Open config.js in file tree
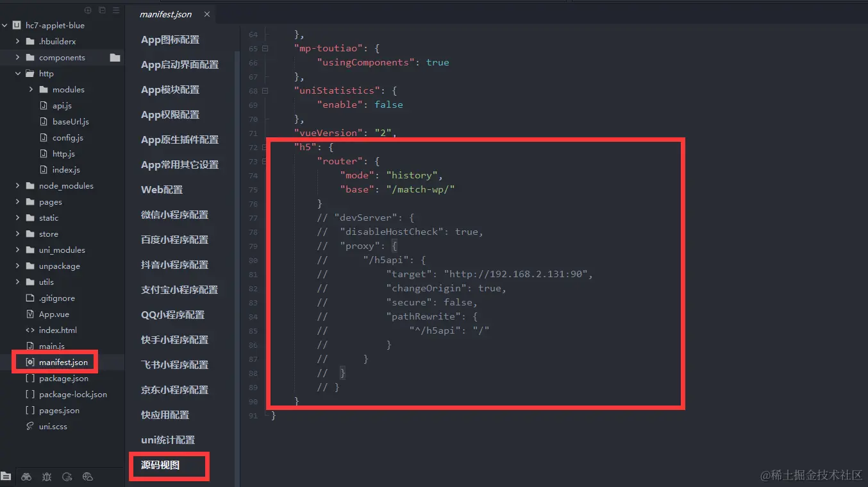Screen dimensions: 868x487 [x=68, y=138]
